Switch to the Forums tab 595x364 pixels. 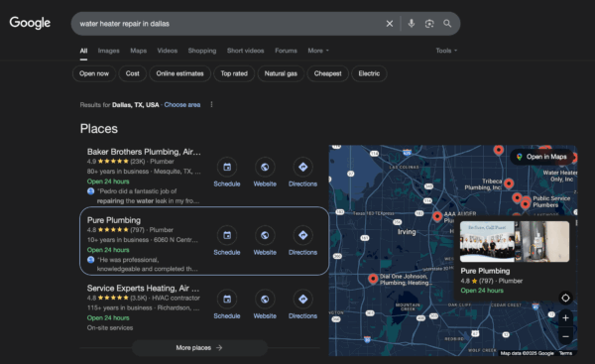(x=287, y=51)
